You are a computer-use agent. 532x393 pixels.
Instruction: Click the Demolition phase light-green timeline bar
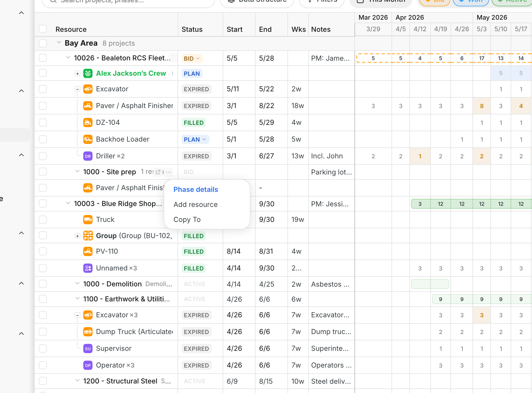pyautogui.click(x=430, y=284)
